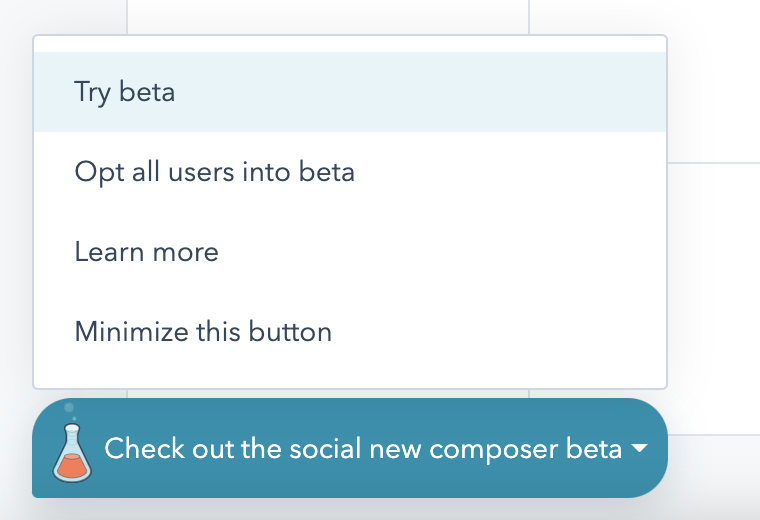
Task: Open the Learn more menu entry
Action: point(146,252)
